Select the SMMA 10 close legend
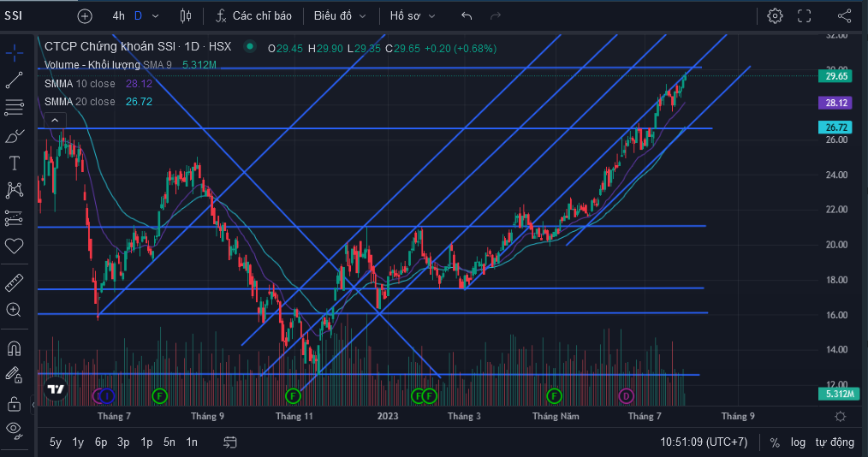This screenshot has width=868, height=457. click(x=80, y=84)
